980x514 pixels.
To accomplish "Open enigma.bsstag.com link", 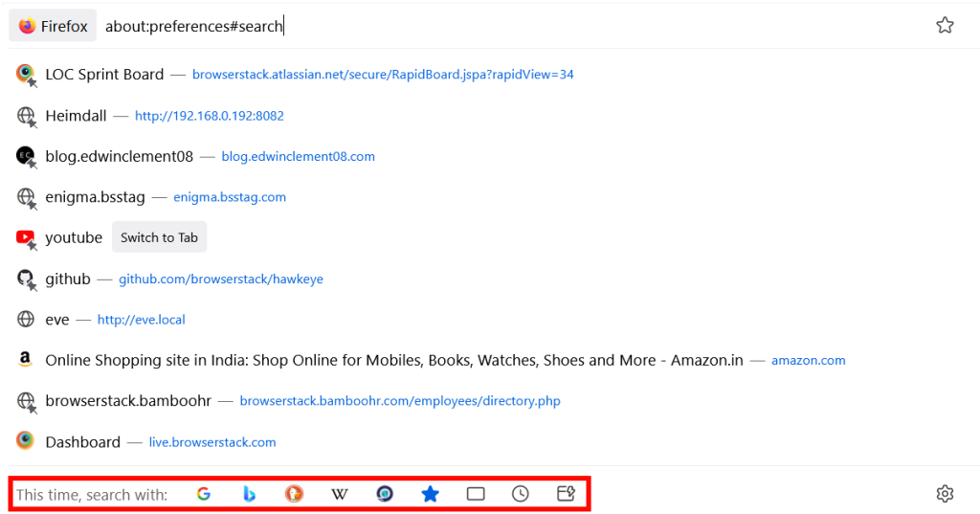I will [230, 197].
